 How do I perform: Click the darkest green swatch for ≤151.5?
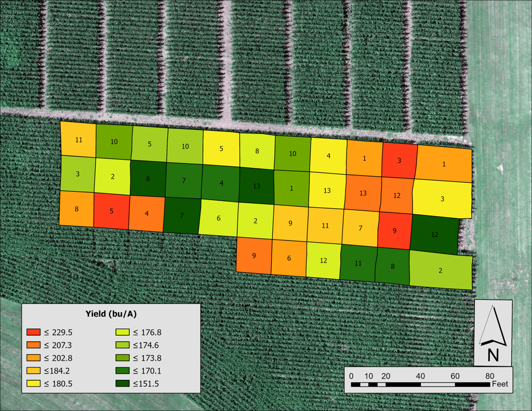click(123, 383)
